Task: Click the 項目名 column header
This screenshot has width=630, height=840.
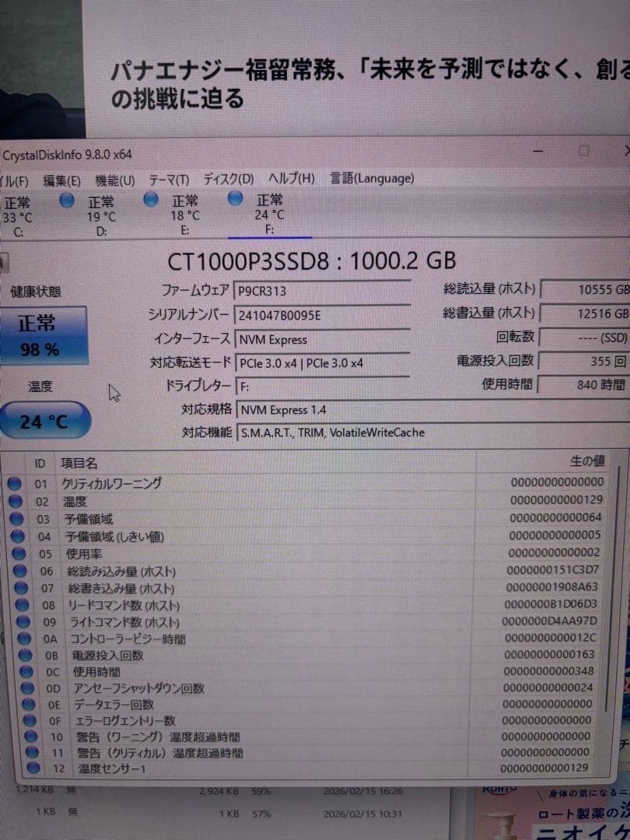Action: pyautogui.click(x=79, y=464)
